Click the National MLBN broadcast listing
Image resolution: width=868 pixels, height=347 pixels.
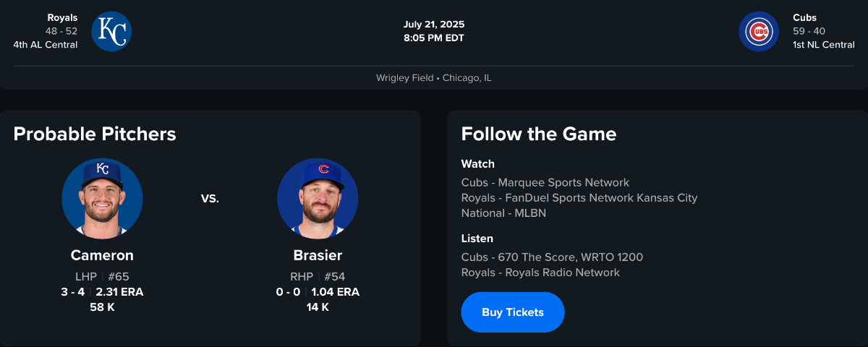tap(503, 213)
